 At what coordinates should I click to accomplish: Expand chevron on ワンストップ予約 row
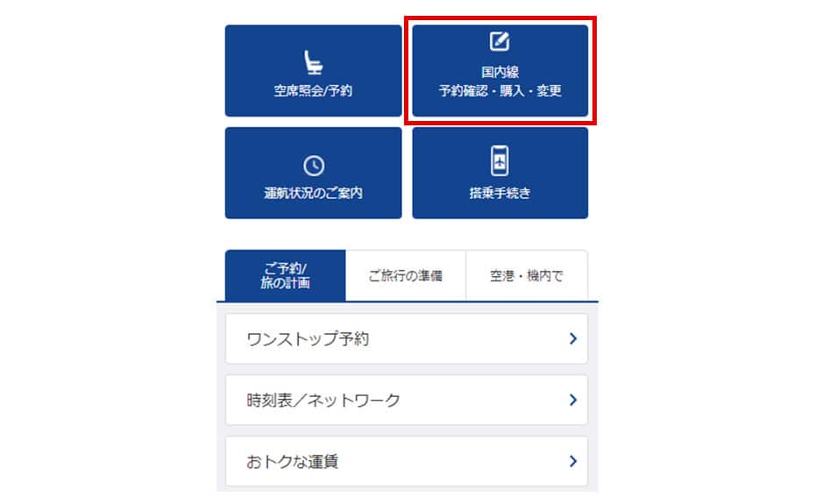[573, 338]
